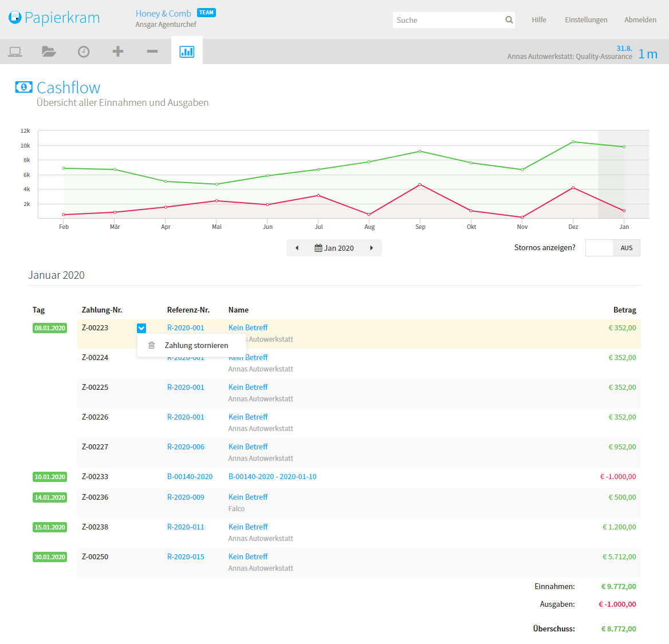Open Kein Betreff for payment Z-00223
Screen dimensions: 669x644
click(248, 327)
